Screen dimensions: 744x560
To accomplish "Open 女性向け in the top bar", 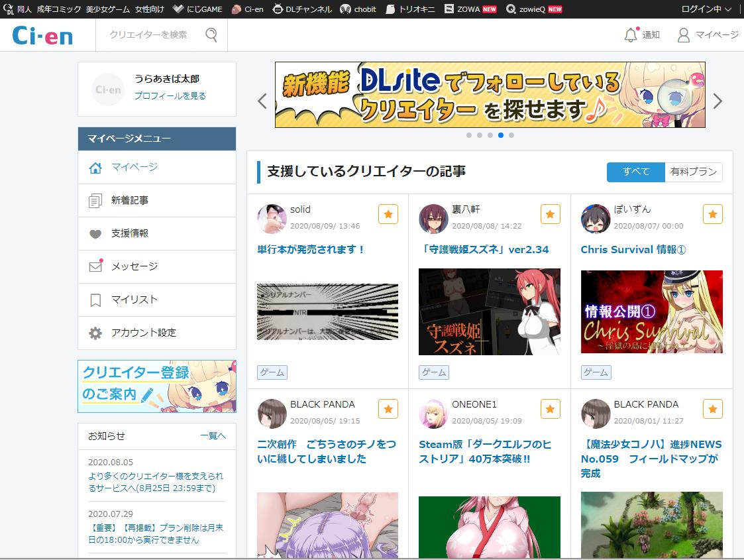I will coord(150,9).
